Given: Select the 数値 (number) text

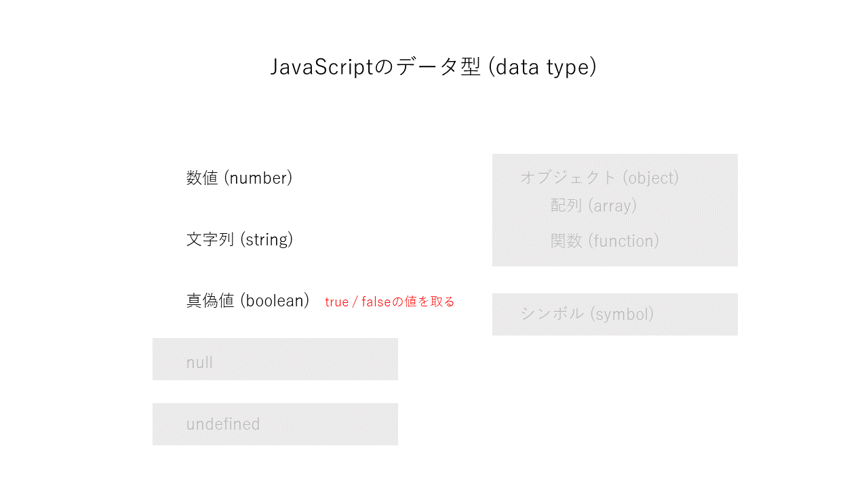Looking at the screenshot, I should pyautogui.click(x=239, y=178).
